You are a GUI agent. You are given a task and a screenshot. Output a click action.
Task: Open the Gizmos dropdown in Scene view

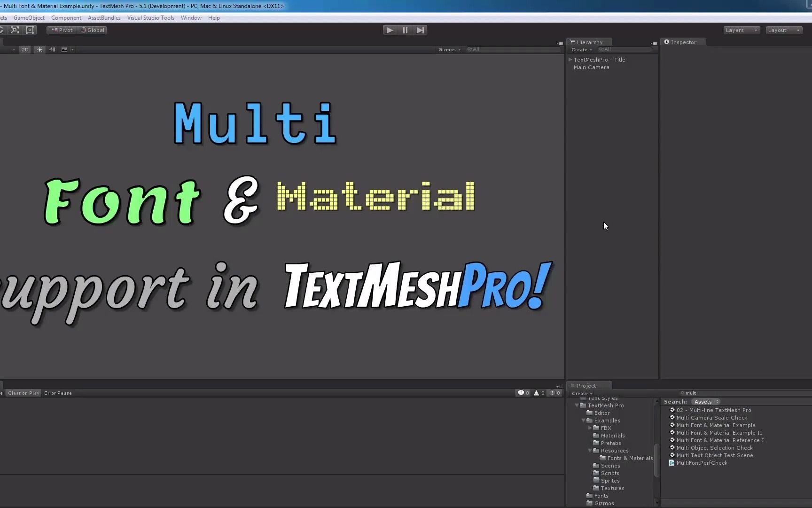pos(448,49)
